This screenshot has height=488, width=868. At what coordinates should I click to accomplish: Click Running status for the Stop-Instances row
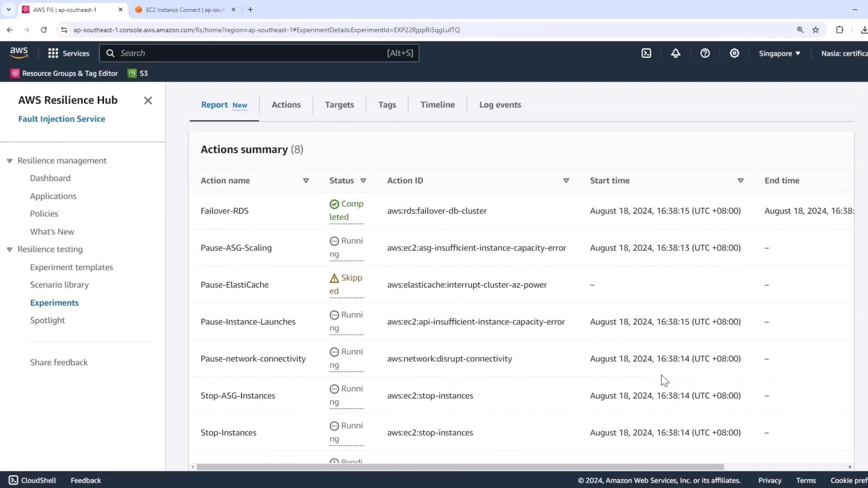point(346,432)
